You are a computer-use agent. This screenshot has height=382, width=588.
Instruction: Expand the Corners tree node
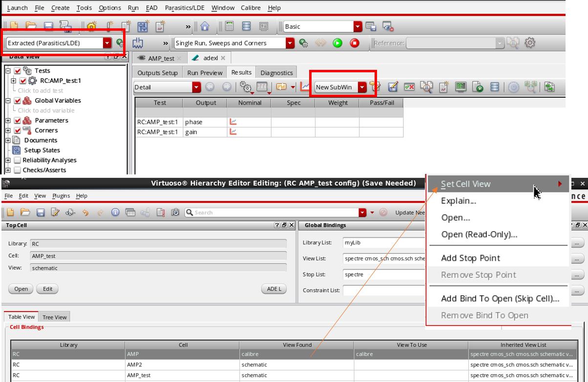pyautogui.click(x=8, y=130)
